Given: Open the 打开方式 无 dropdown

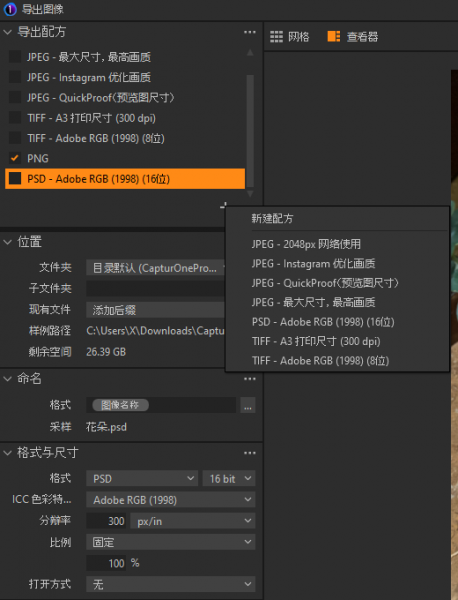Looking at the screenshot, I should (x=171, y=584).
